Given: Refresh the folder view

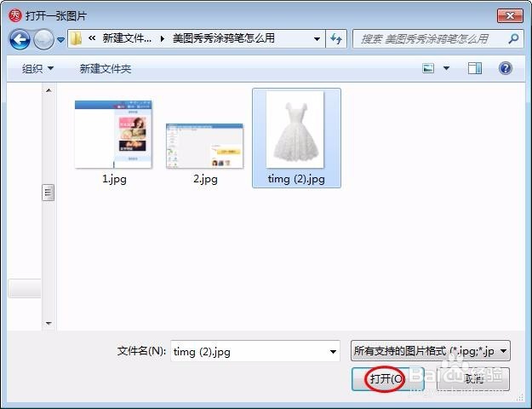Looking at the screenshot, I should 336,39.
